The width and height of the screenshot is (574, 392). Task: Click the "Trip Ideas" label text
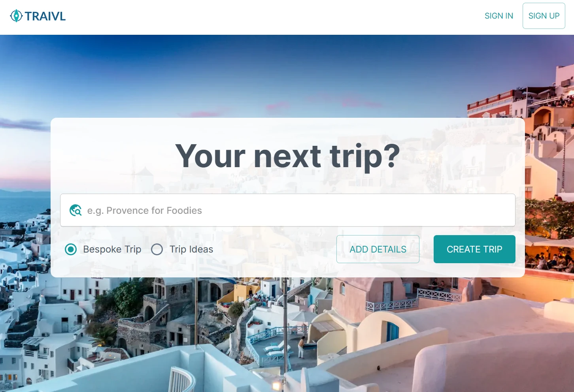(191, 249)
